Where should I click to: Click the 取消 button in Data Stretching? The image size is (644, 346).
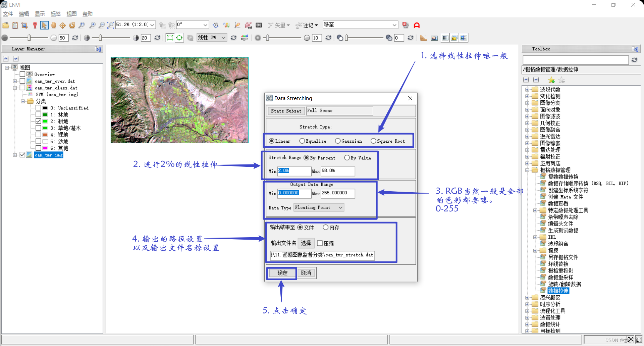(306, 273)
